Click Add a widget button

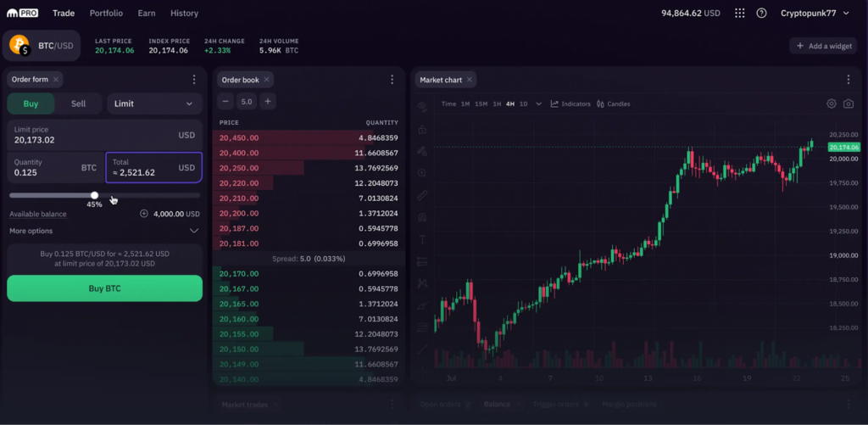point(824,46)
